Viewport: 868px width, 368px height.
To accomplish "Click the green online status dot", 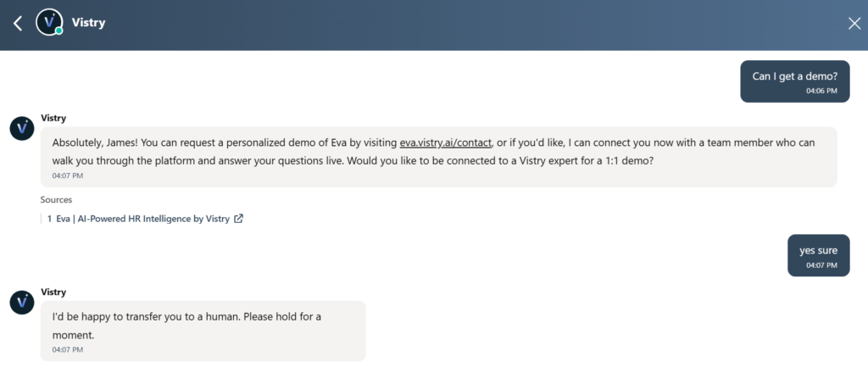I will coord(59,31).
